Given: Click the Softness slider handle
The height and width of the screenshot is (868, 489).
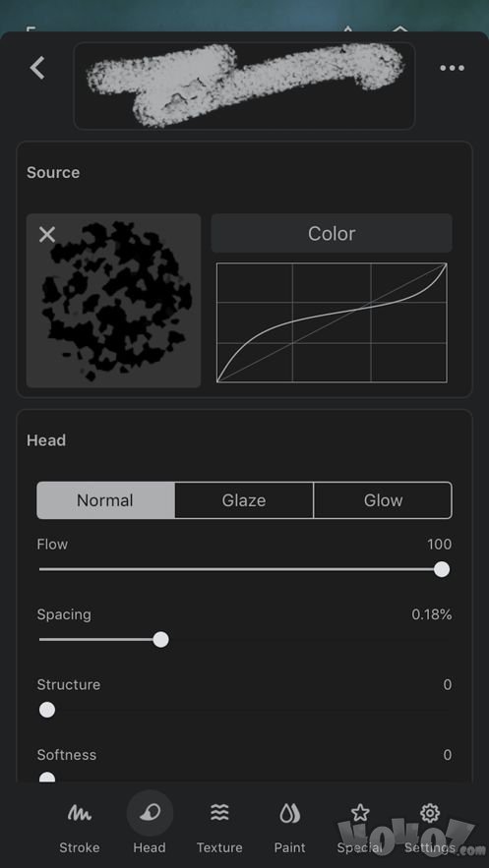Looking at the screenshot, I should [x=47, y=778].
